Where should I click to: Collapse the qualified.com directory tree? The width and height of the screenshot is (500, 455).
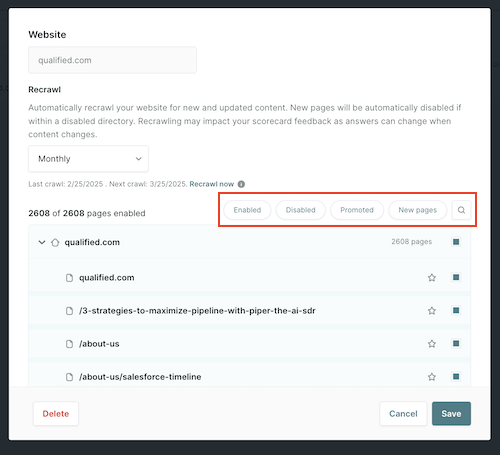pyautogui.click(x=42, y=242)
